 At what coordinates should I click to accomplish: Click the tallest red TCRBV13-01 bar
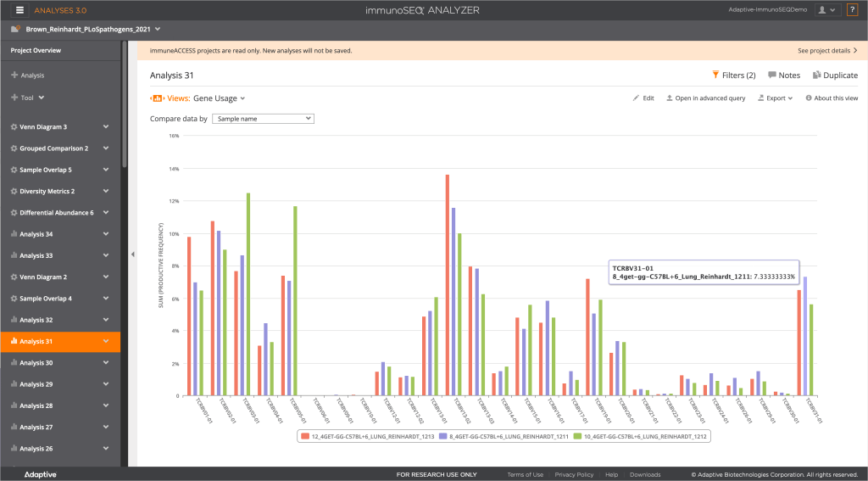447,285
